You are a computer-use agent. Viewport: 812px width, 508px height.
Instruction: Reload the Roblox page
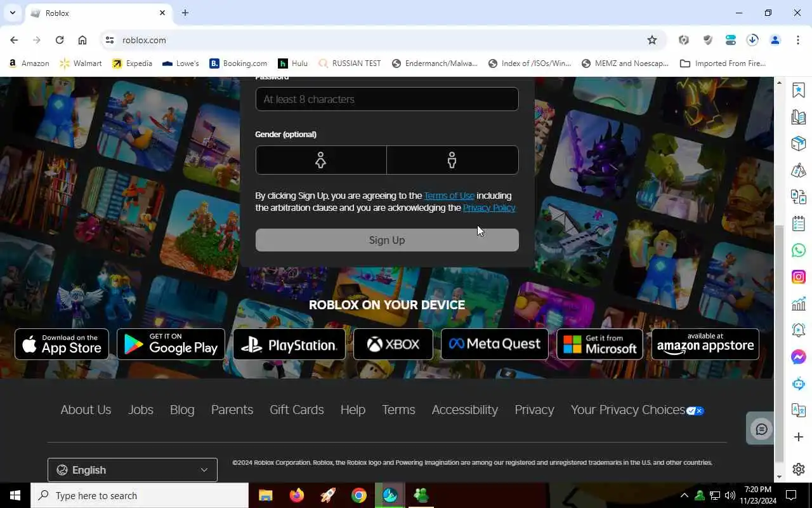click(x=60, y=40)
